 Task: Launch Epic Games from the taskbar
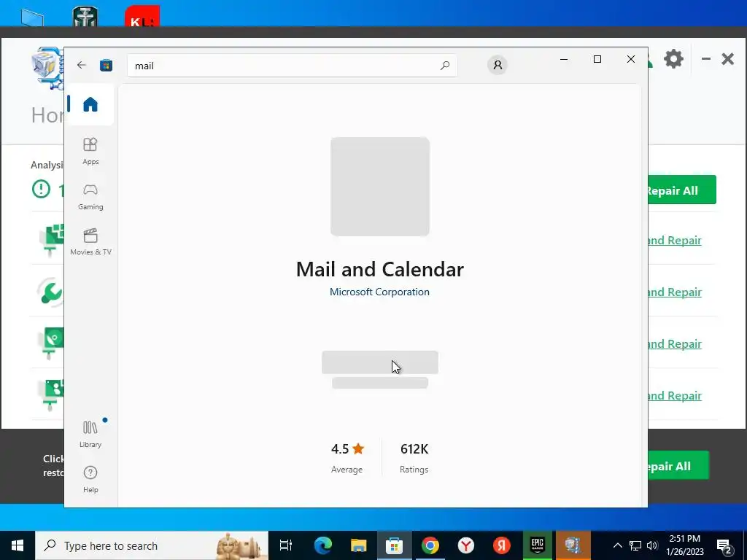(538, 545)
